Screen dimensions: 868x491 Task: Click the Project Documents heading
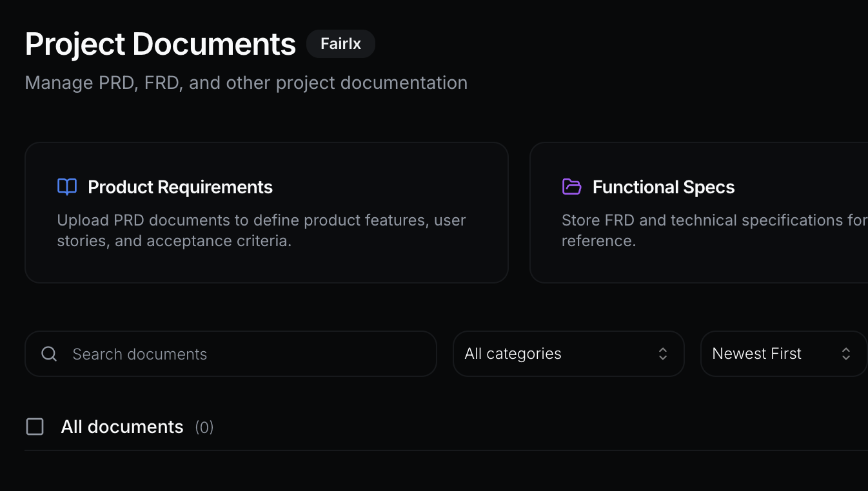click(161, 44)
